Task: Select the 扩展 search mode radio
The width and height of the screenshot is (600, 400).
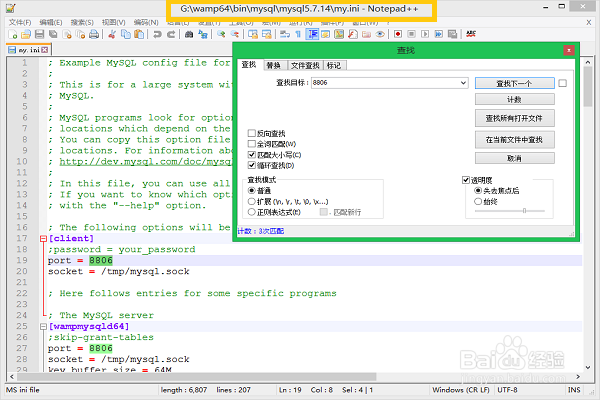Action: click(x=251, y=201)
